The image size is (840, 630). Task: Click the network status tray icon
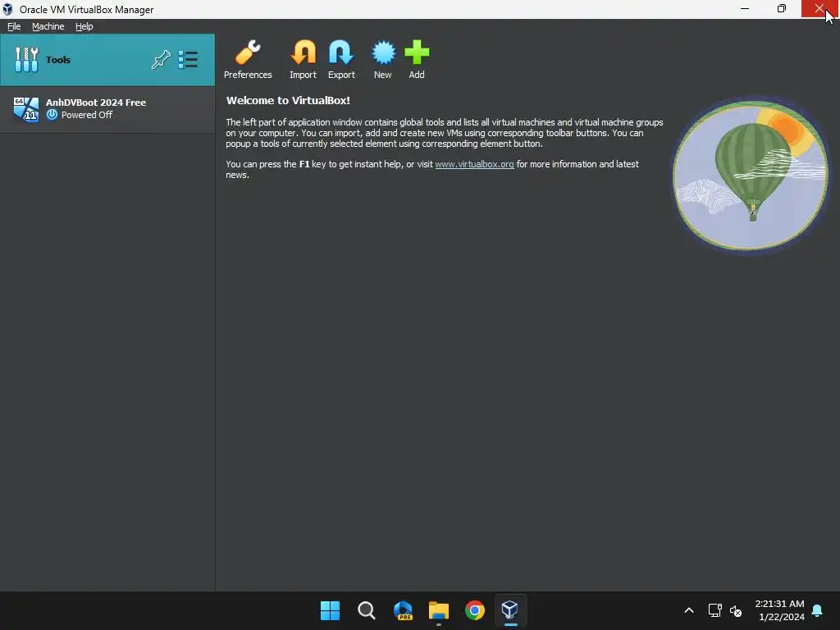pyautogui.click(x=714, y=610)
